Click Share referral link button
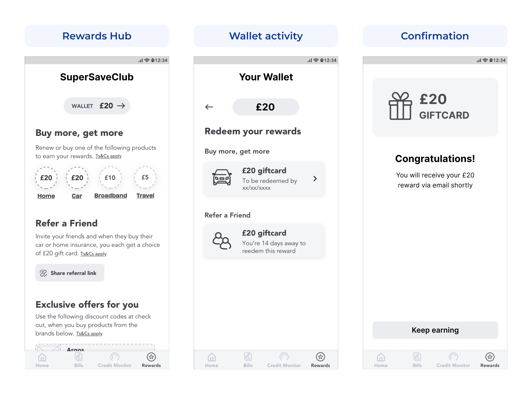The height and width of the screenshot is (394, 532). click(70, 273)
